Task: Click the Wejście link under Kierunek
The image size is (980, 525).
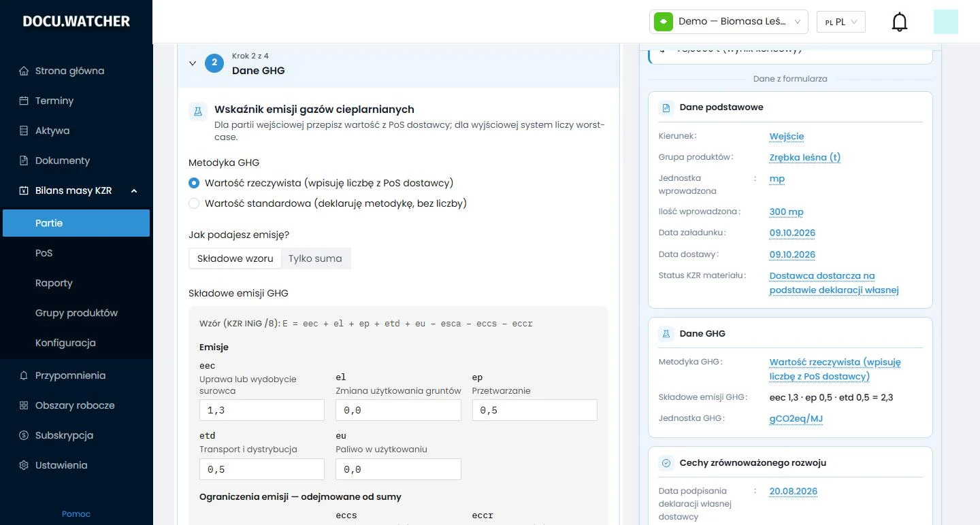Action: (x=787, y=136)
